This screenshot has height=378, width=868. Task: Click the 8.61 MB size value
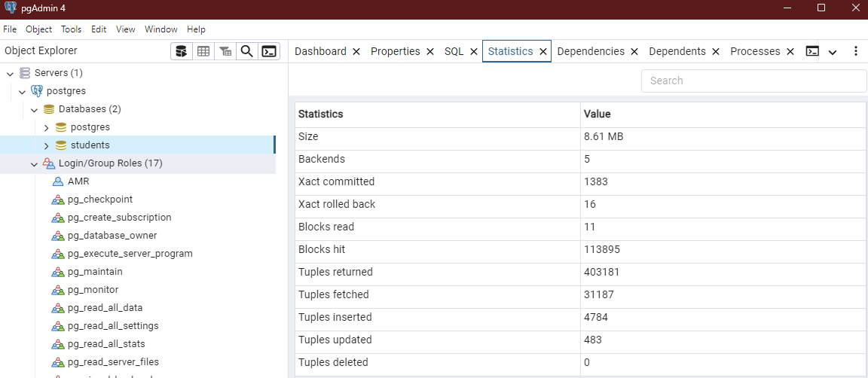click(x=604, y=136)
